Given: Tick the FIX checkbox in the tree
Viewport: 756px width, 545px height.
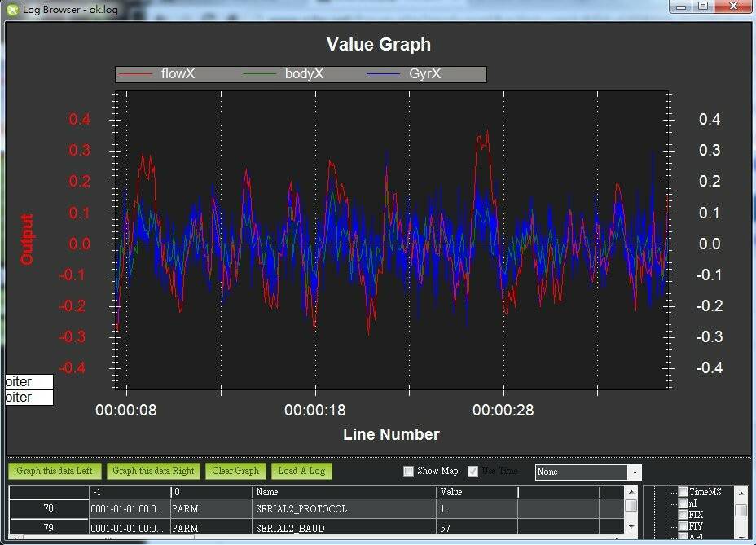Looking at the screenshot, I should 683,515.
